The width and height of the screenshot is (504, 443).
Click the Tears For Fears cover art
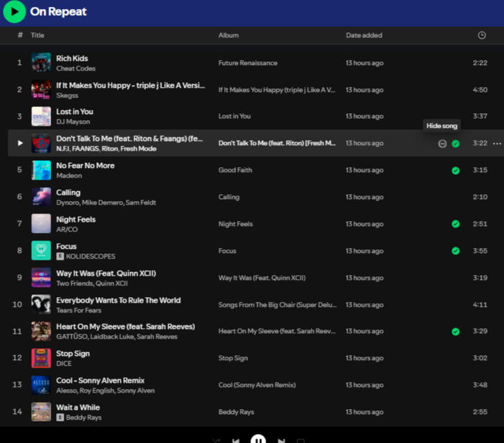[41, 304]
